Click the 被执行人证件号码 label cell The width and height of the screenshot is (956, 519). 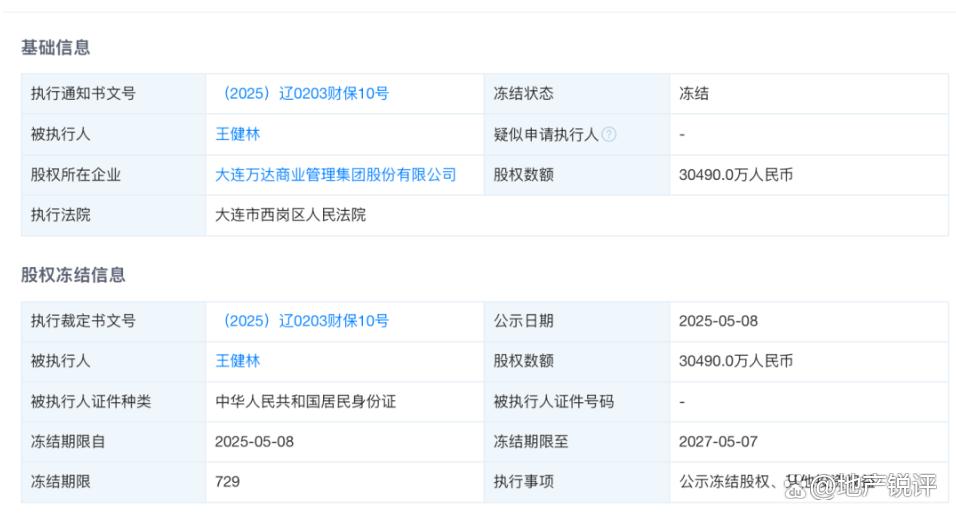pyautogui.click(x=577, y=401)
